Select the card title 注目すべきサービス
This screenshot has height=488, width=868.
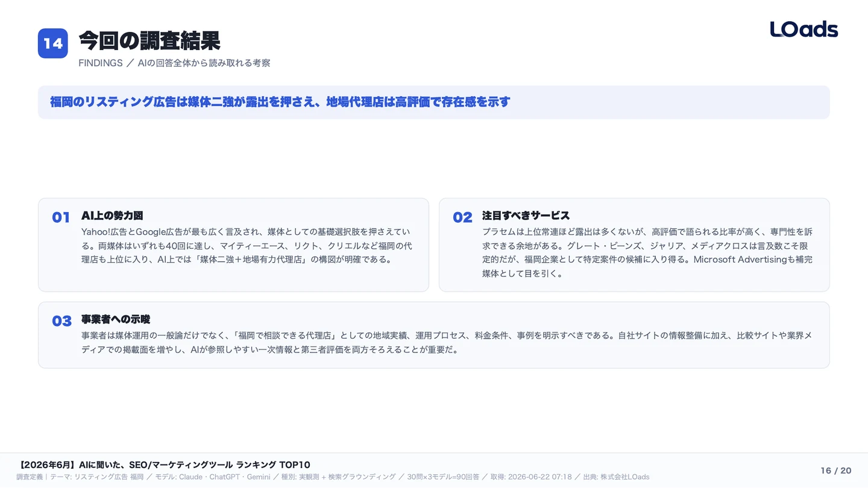[526, 216]
